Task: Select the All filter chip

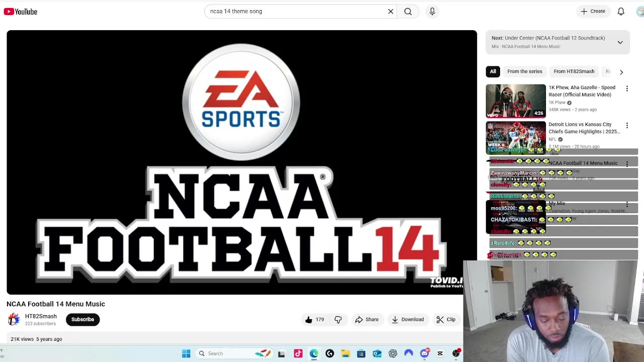Action: (x=493, y=71)
